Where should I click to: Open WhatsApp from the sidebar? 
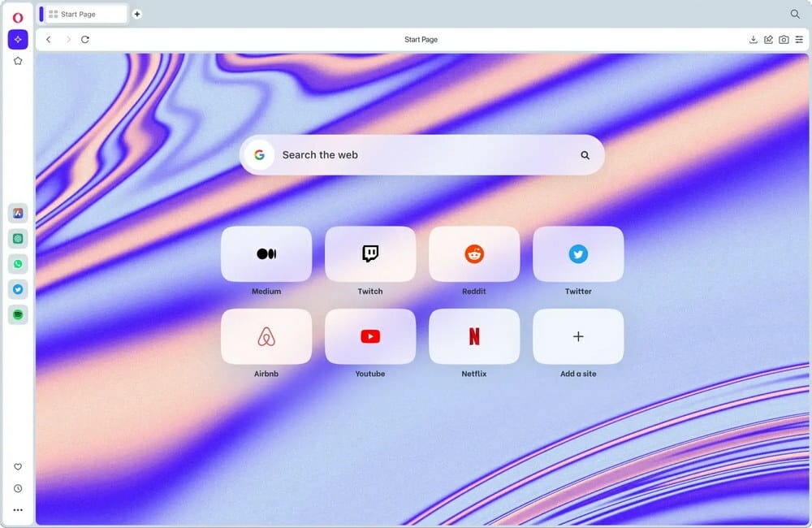pos(18,263)
